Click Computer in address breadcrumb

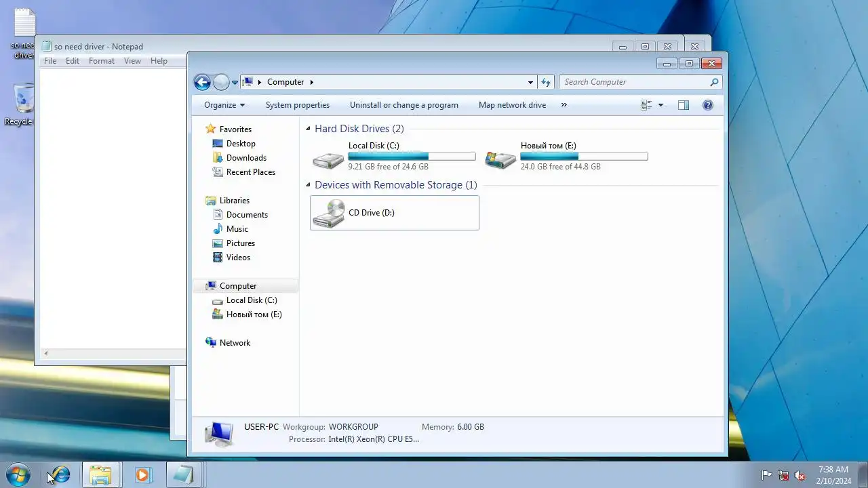(285, 82)
